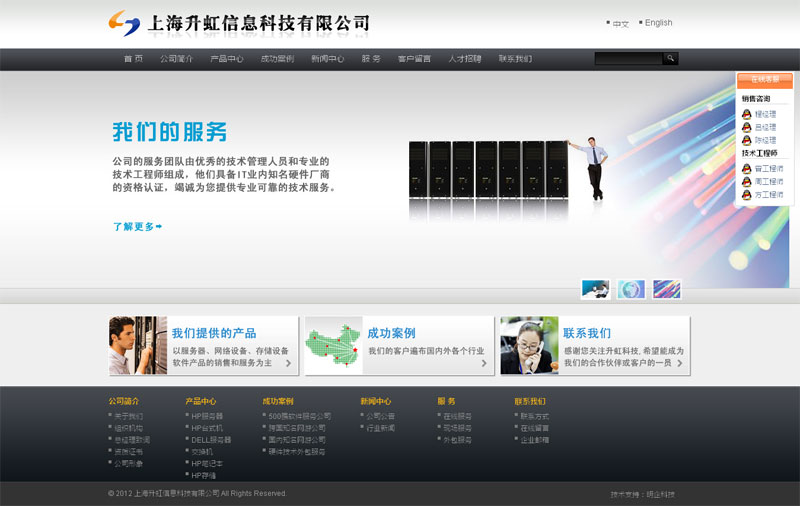
Task: Open footer link 企业邮箱
Action: tap(535, 440)
